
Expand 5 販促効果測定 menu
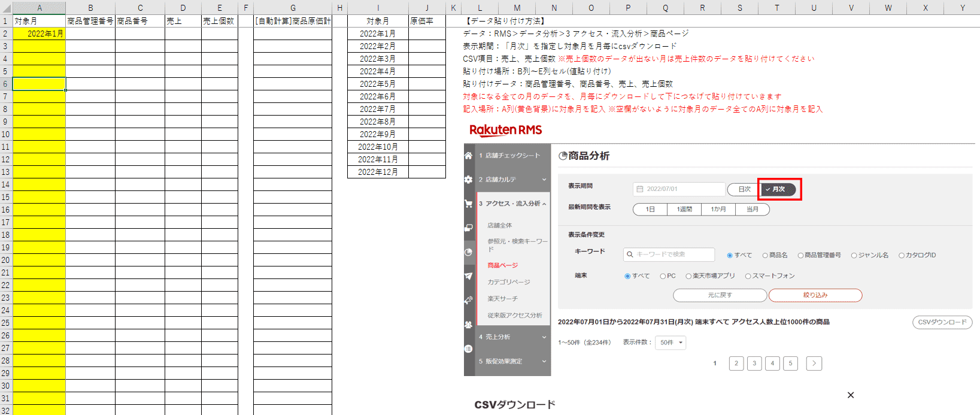click(x=513, y=361)
